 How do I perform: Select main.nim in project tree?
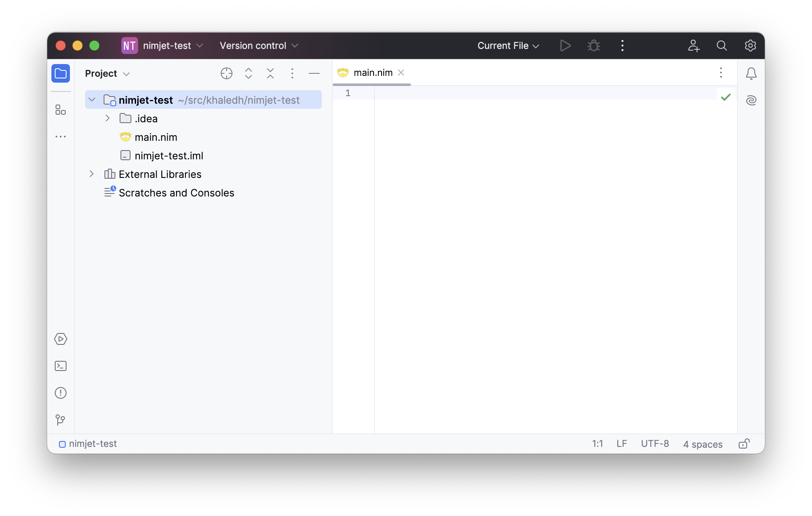pos(156,137)
